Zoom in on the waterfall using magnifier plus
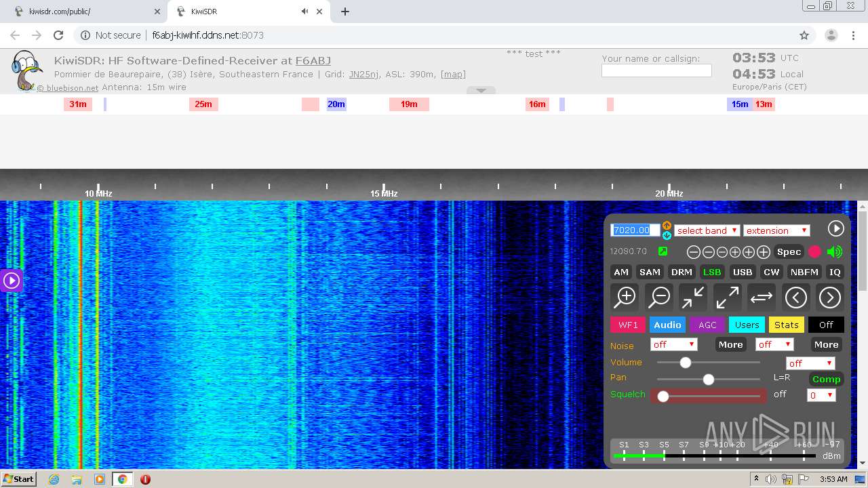 [625, 297]
